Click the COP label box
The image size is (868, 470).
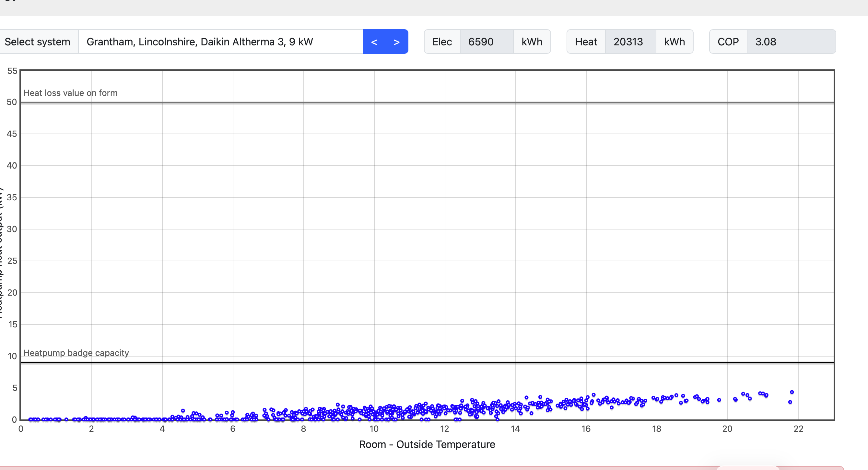tap(728, 42)
